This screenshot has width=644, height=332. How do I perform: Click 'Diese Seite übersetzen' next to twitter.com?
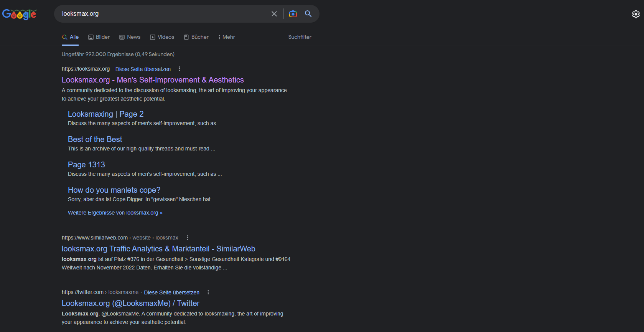171,292
